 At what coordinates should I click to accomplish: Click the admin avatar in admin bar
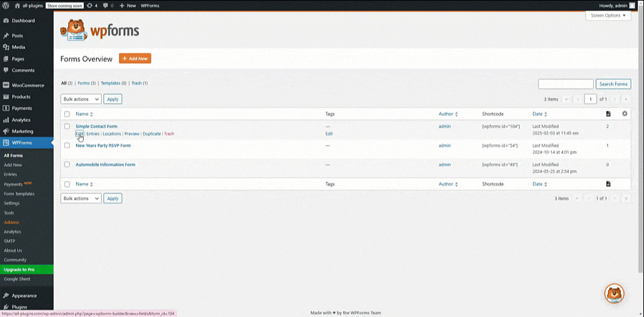(x=632, y=6)
